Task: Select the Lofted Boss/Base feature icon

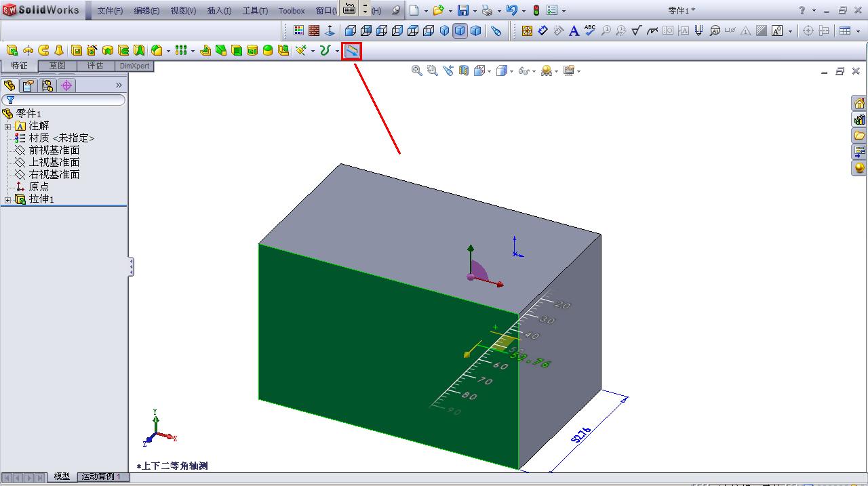Action: coord(59,50)
